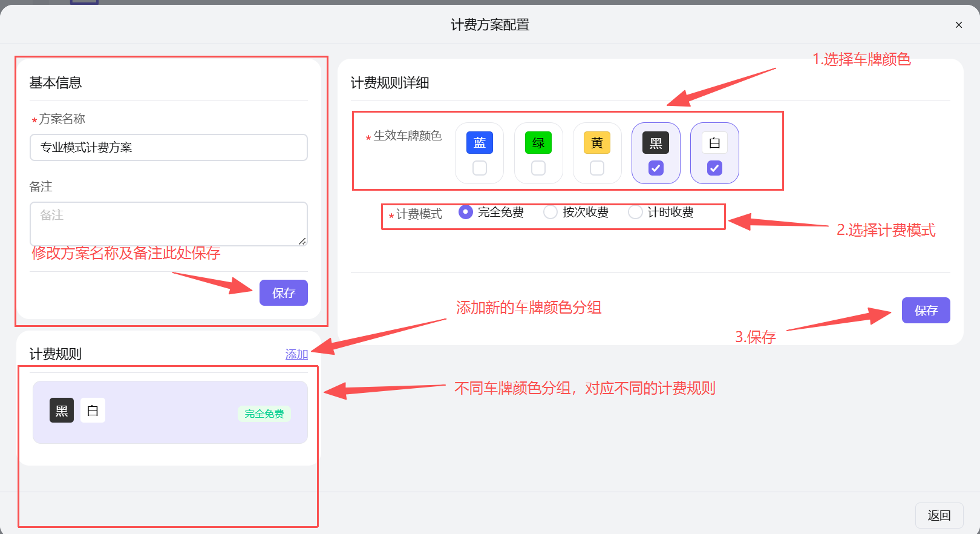Select the 黑 白 billing rule card
The height and width of the screenshot is (534, 980).
tap(170, 412)
